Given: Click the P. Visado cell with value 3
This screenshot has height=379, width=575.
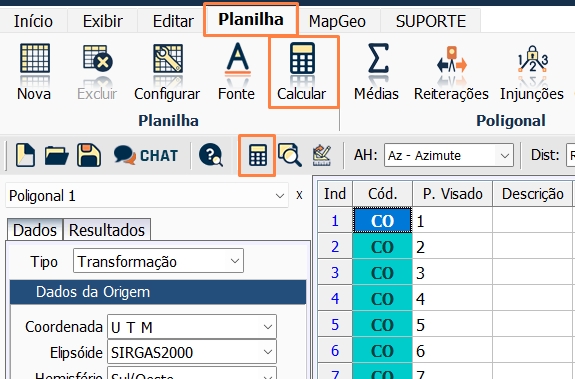Looking at the screenshot, I should pyautogui.click(x=453, y=272).
